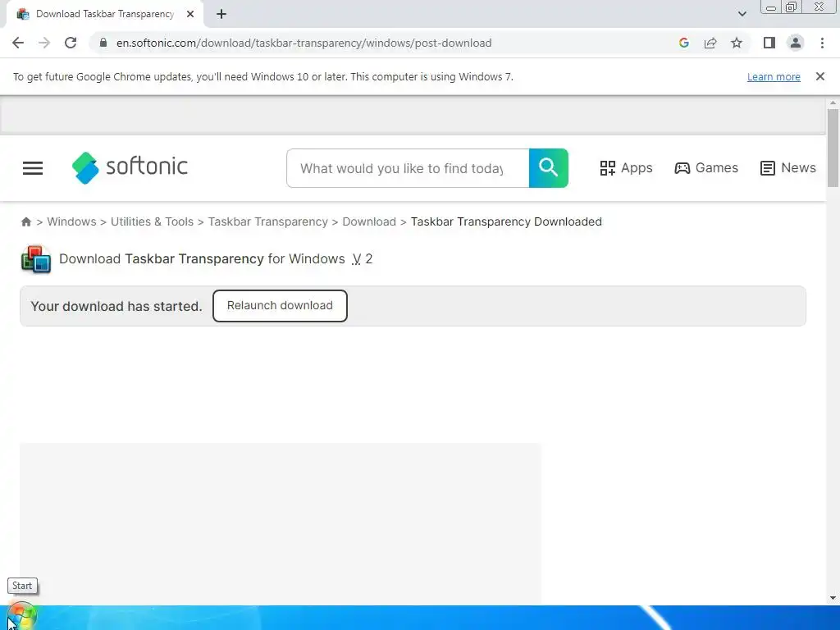Open Chrome's three-dot menu

pos(822,43)
